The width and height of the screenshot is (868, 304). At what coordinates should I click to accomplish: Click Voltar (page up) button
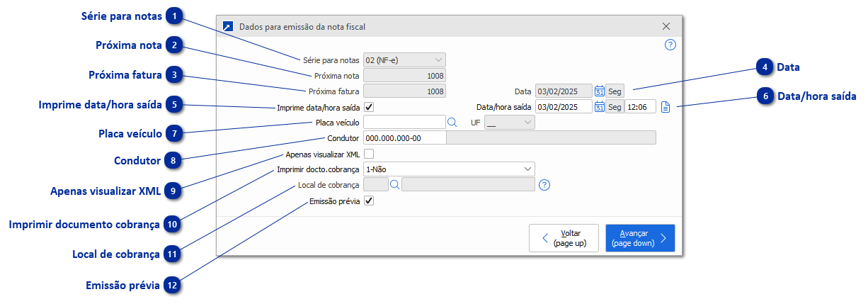(x=564, y=238)
